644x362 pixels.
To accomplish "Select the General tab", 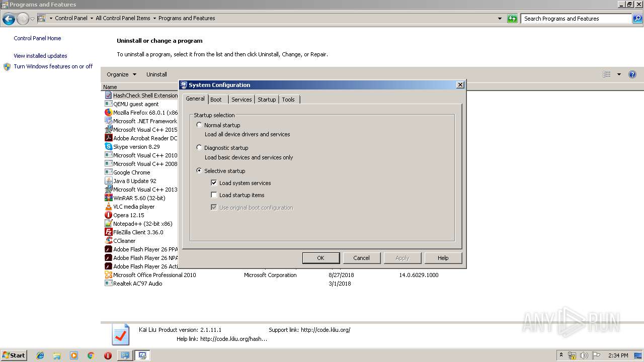I will pyautogui.click(x=195, y=99).
